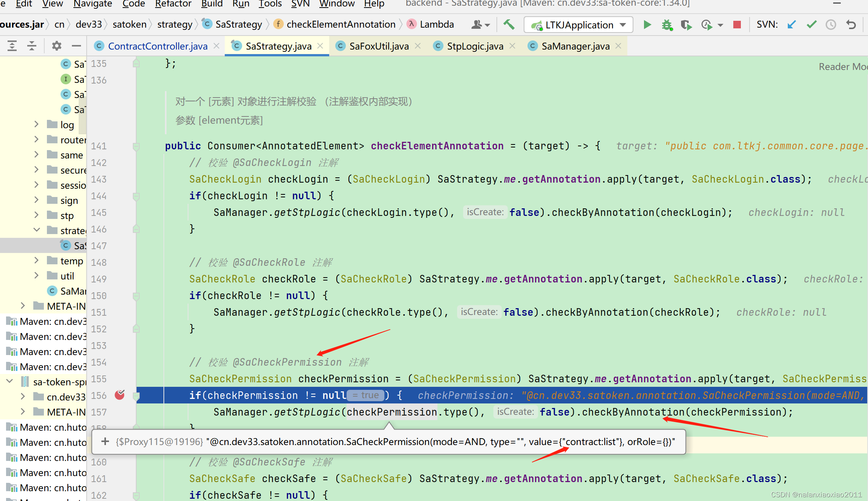Image resolution: width=868 pixels, height=501 pixels.
Task: Open project panel settings gear icon
Action: (56, 46)
